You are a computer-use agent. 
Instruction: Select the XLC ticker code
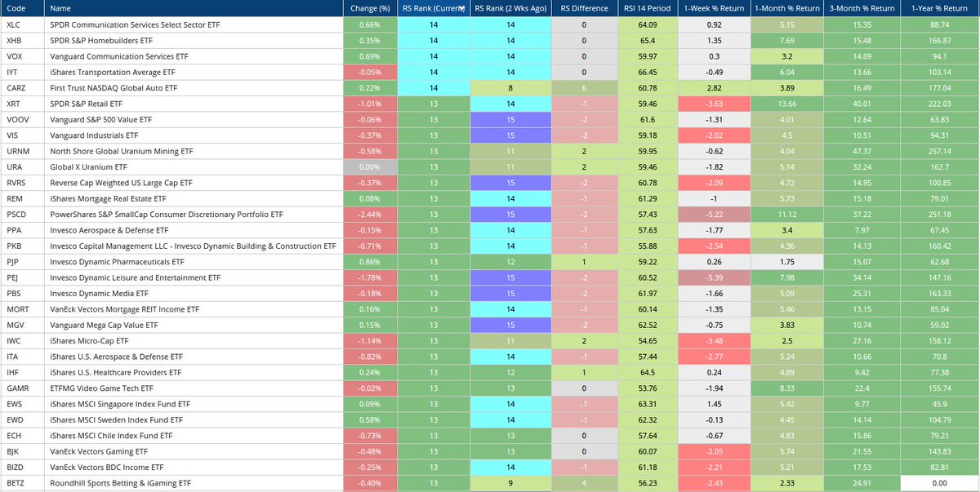pos(14,25)
